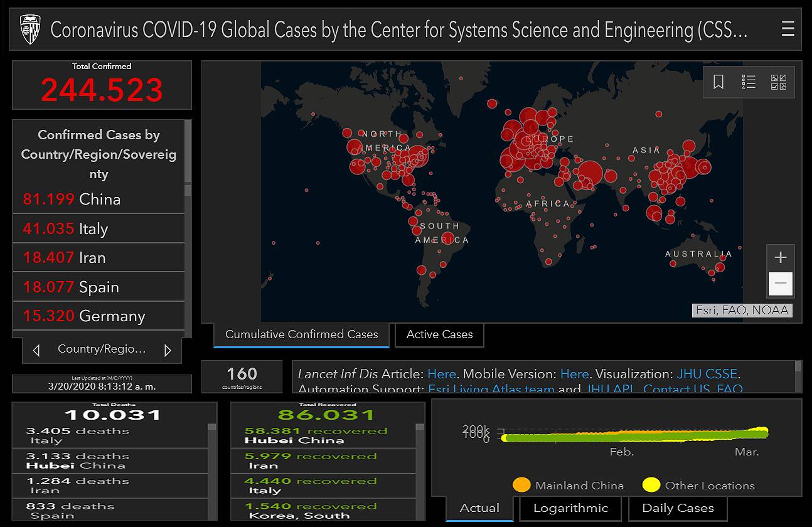The height and width of the screenshot is (527, 812).
Task: Toggle Mainland China orange legend marker
Action: 521,485
